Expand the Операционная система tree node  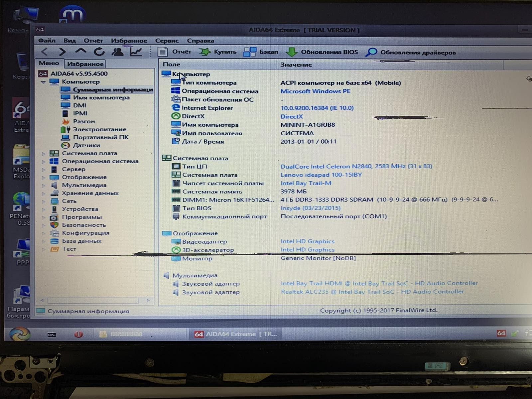point(44,162)
